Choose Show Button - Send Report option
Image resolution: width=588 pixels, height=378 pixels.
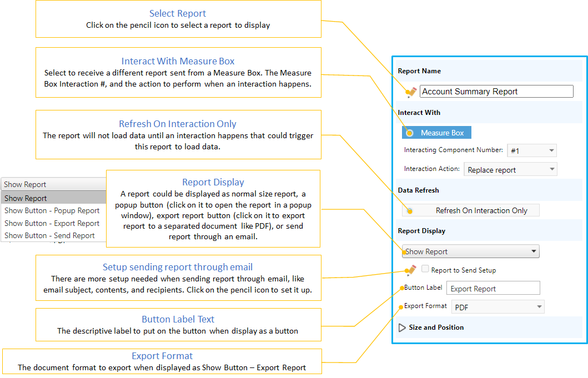[50, 235]
